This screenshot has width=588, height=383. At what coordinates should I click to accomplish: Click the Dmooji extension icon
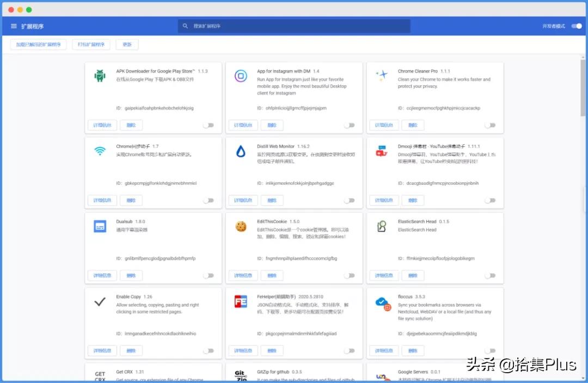point(381,151)
